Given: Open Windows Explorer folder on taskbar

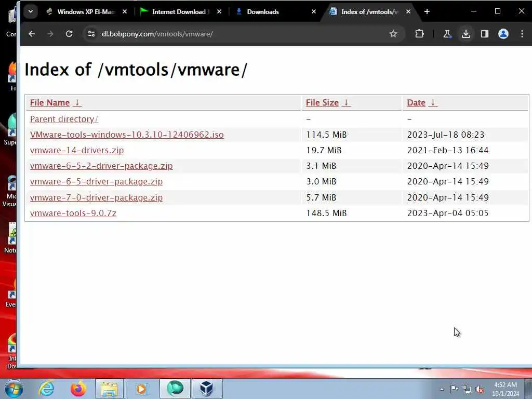Looking at the screenshot, I should coord(109,389).
